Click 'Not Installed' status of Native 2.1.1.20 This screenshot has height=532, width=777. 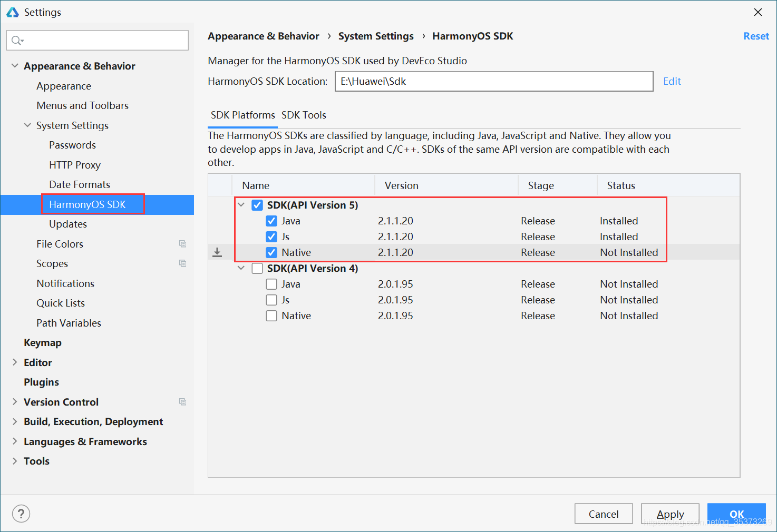tap(629, 252)
